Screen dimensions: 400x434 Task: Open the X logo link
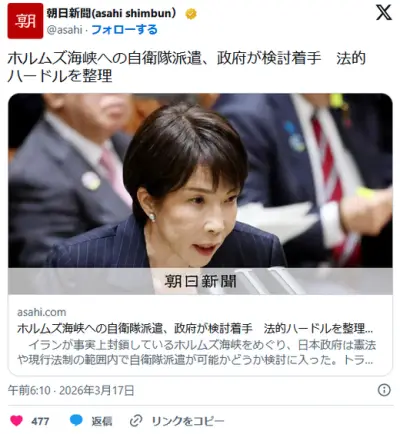coord(384,13)
